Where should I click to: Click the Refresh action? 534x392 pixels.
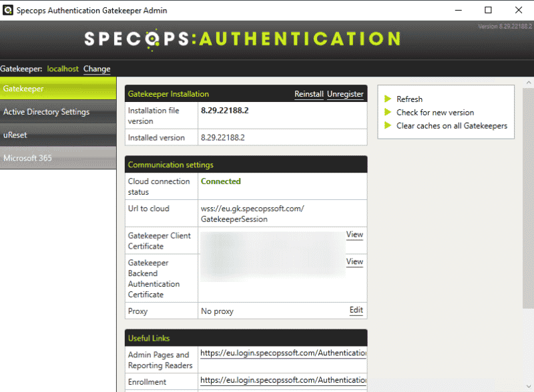pyautogui.click(x=409, y=99)
